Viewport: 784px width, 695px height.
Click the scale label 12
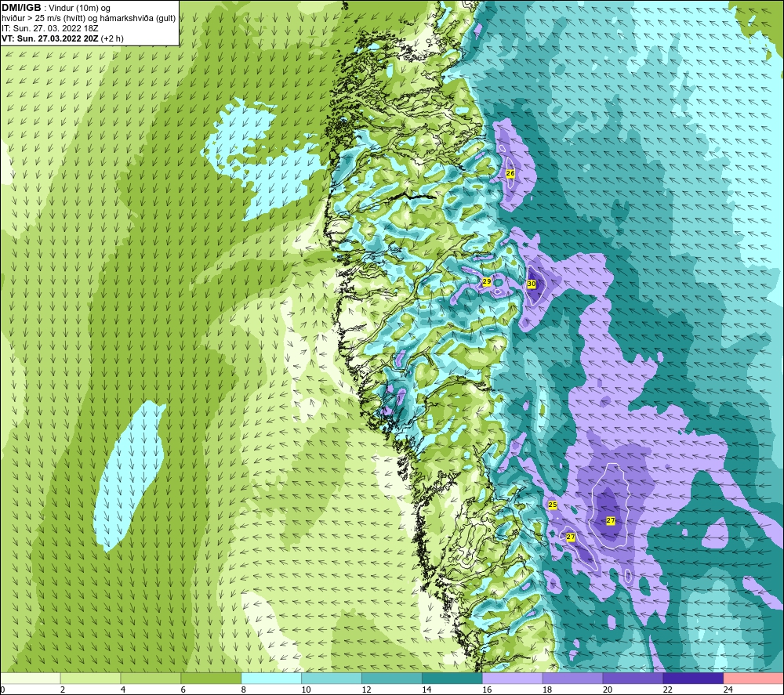click(x=366, y=690)
